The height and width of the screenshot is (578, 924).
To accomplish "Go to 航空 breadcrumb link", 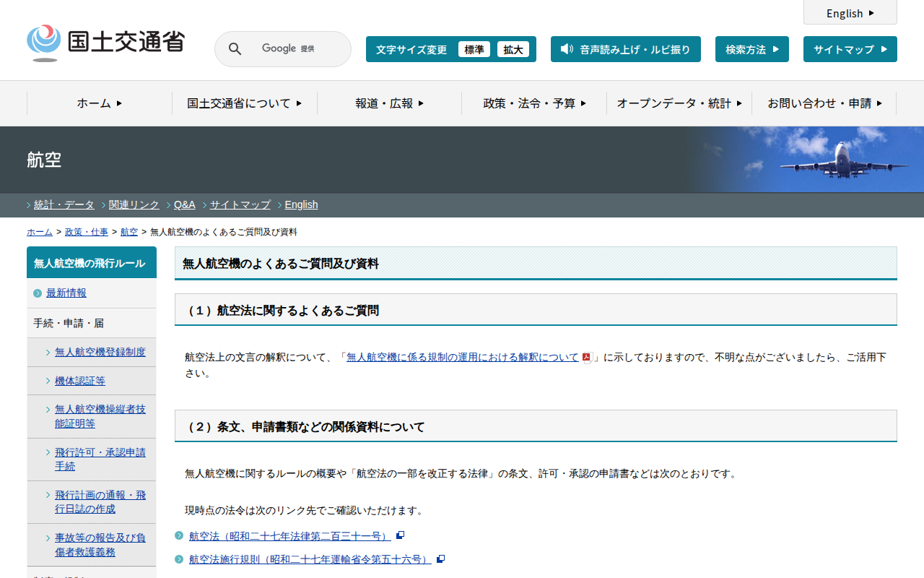I will click(x=129, y=232).
